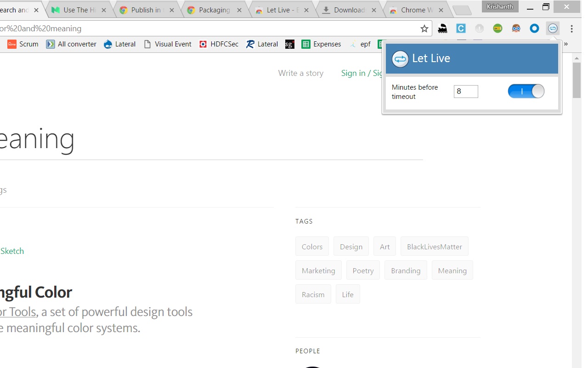Select the Art tag
This screenshot has height=368, width=588.
pyautogui.click(x=385, y=247)
